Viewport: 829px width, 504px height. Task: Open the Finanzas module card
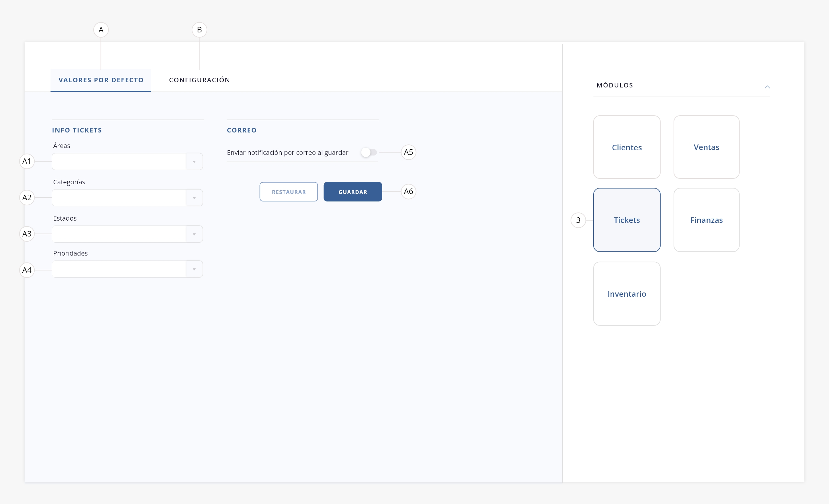[706, 220]
